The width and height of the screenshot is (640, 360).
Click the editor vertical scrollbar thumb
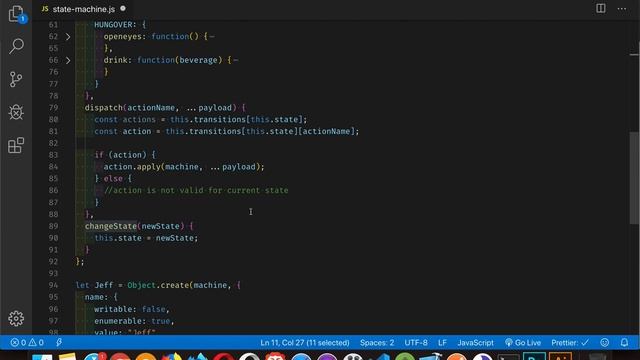pyautogui.click(x=634, y=178)
